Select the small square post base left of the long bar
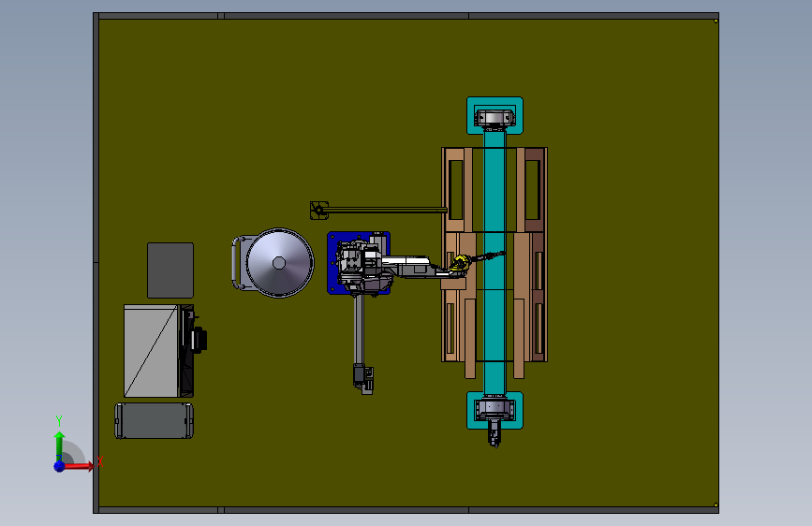The image size is (812, 526). coord(319,211)
